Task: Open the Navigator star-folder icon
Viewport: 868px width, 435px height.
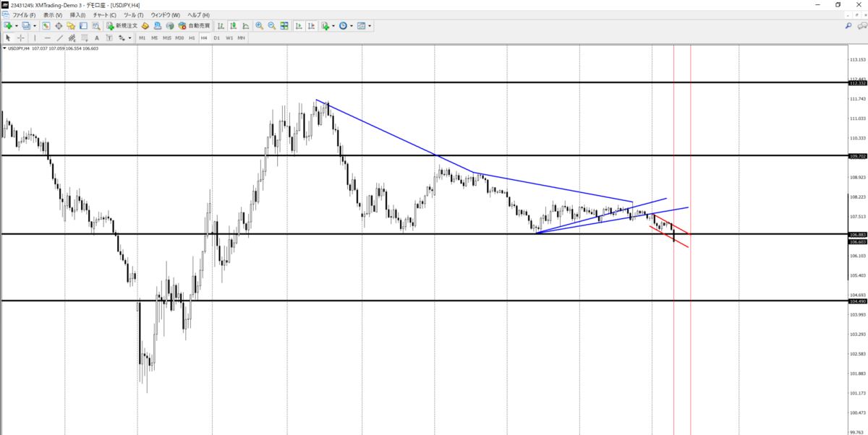Action: [x=71, y=25]
